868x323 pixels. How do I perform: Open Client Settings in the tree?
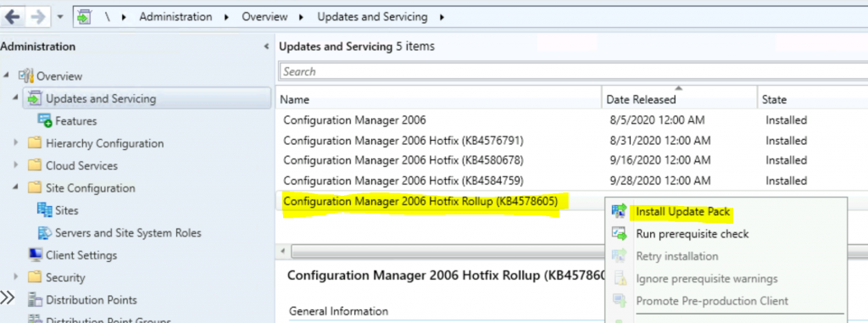[x=81, y=255]
